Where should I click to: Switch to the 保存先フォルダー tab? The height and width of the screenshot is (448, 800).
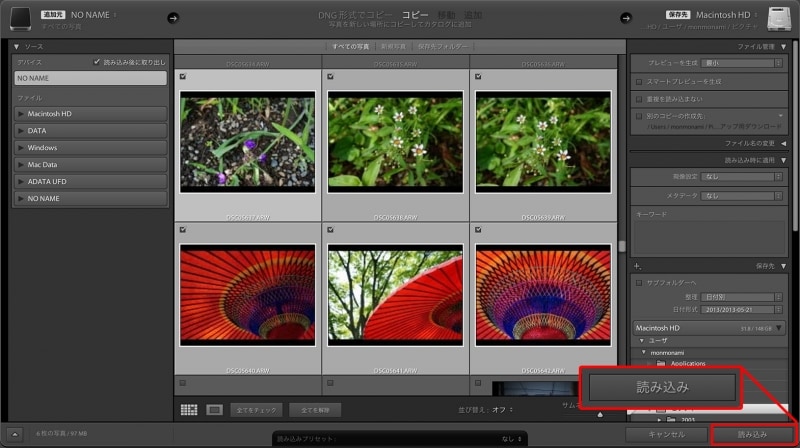[444, 47]
